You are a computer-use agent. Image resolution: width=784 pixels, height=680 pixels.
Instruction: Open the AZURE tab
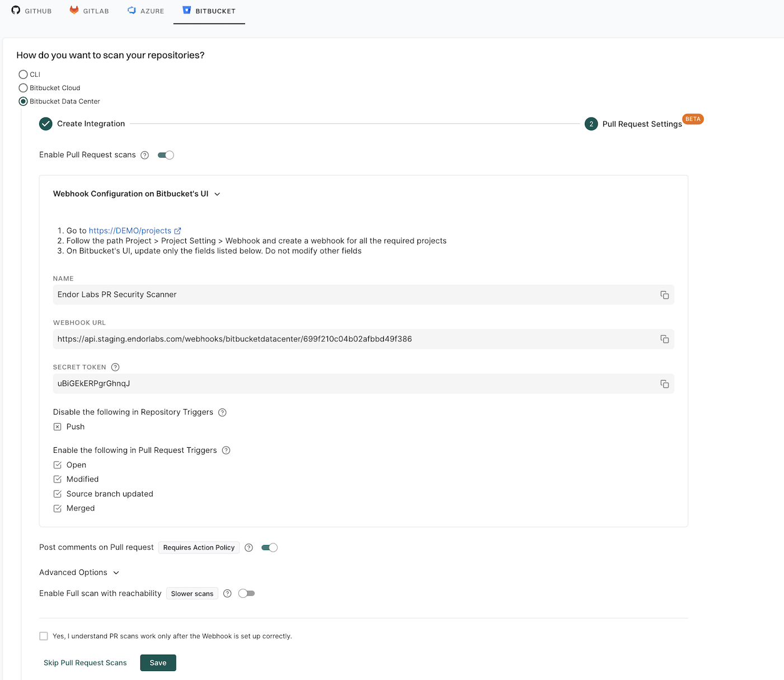point(145,11)
